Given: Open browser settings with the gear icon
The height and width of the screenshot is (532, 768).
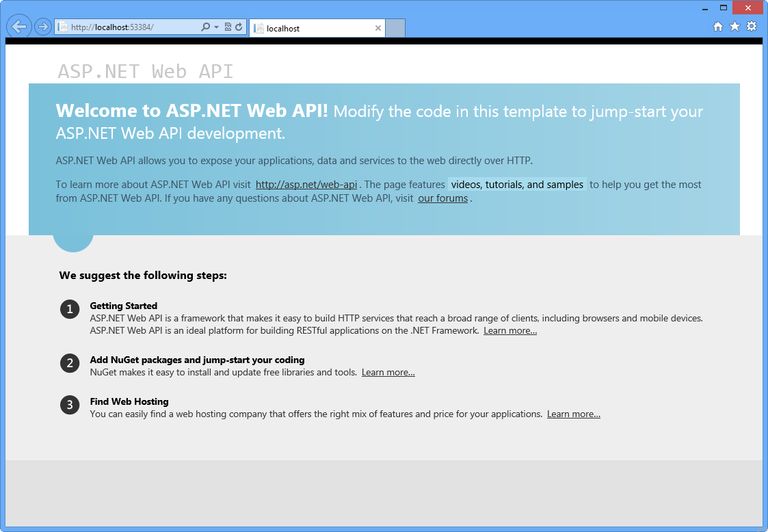Looking at the screenshot, I should pyautogui.click(x=752, y=26).
